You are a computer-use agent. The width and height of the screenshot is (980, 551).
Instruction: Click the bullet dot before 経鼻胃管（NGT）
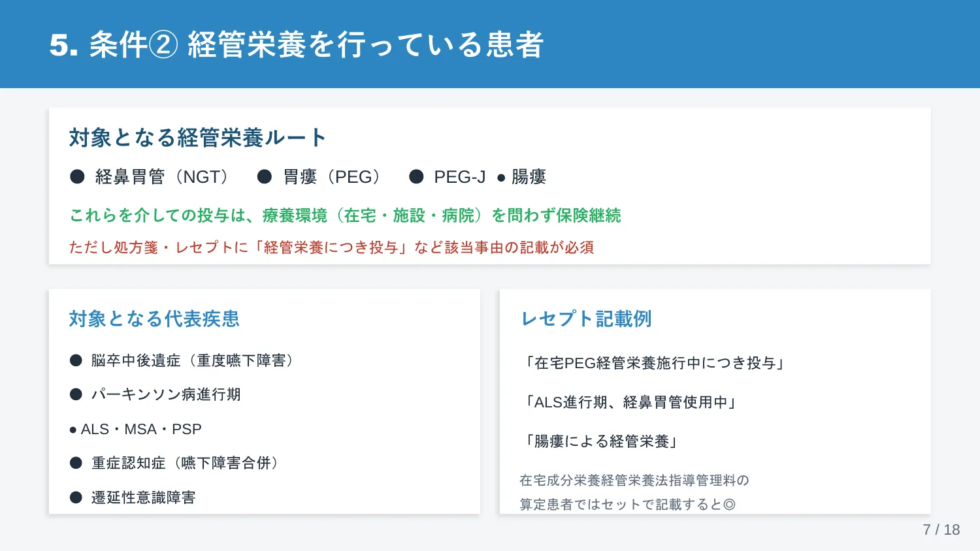tap(77, 176)
